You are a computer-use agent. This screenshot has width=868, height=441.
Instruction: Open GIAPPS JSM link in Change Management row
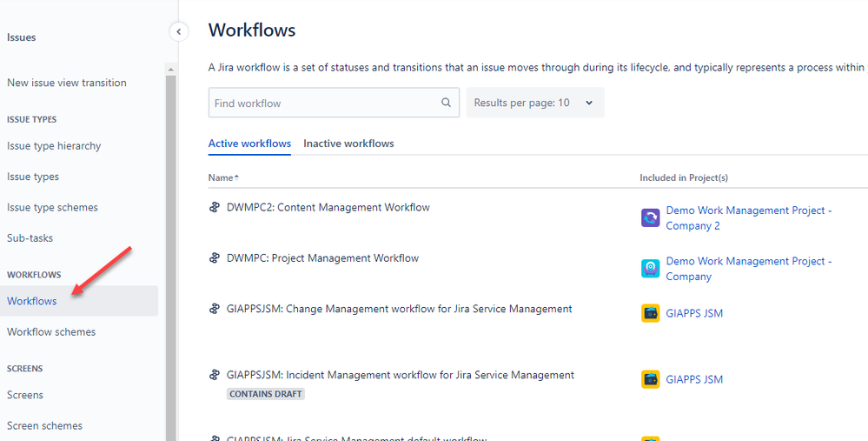point(694,313)
